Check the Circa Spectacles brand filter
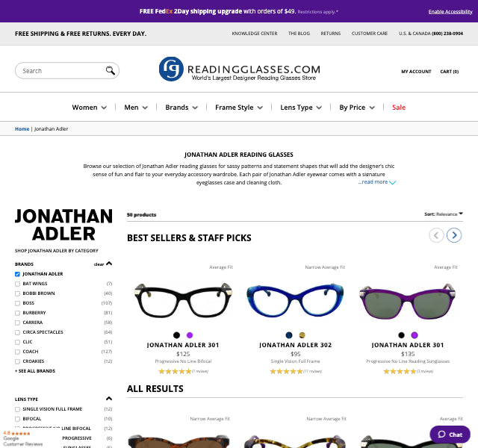Image resolution: width=478 pixels, height=448 pixels. [x=17, y=332]
